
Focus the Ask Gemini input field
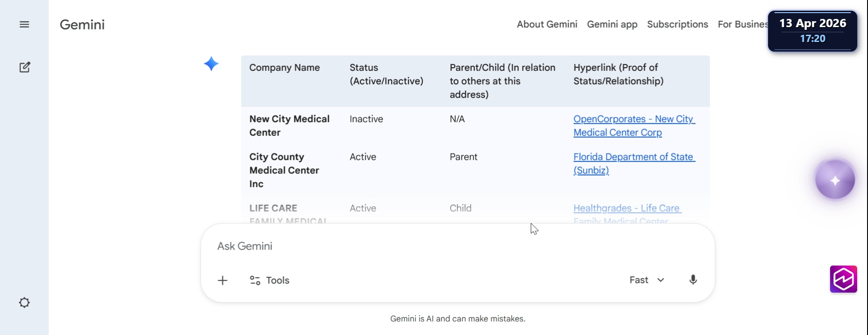pos(458,246)
